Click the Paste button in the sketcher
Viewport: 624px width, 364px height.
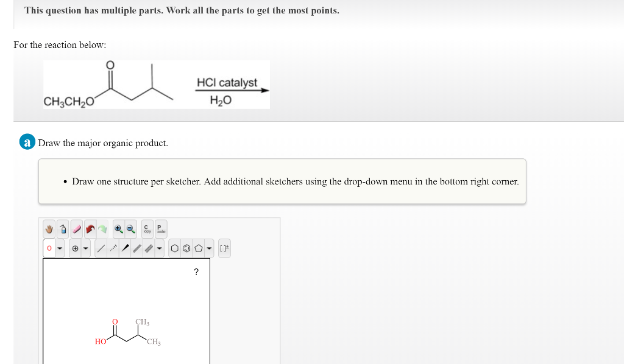point(160,229)
